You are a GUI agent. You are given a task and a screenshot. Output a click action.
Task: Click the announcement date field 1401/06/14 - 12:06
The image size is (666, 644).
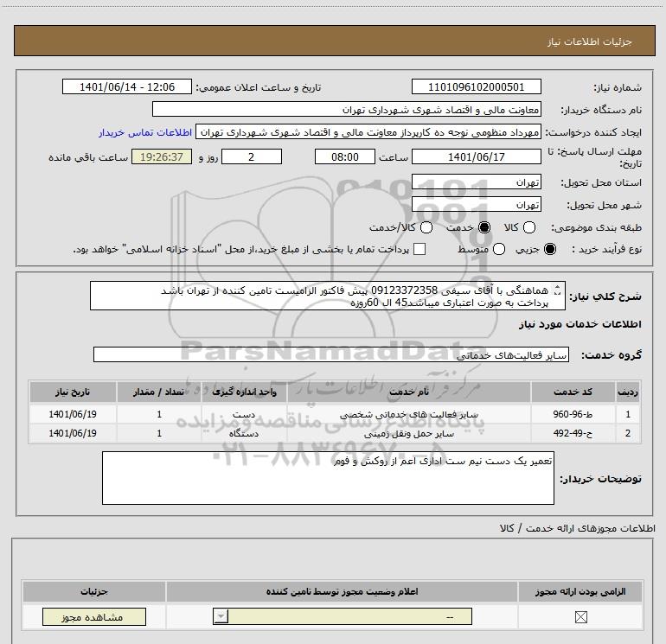tap(127, 86)
